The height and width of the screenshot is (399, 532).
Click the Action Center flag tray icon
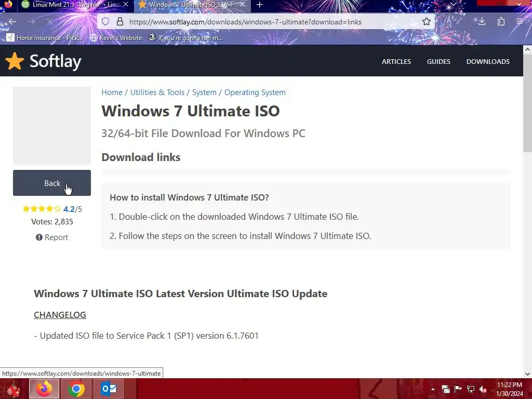(458, 389)
